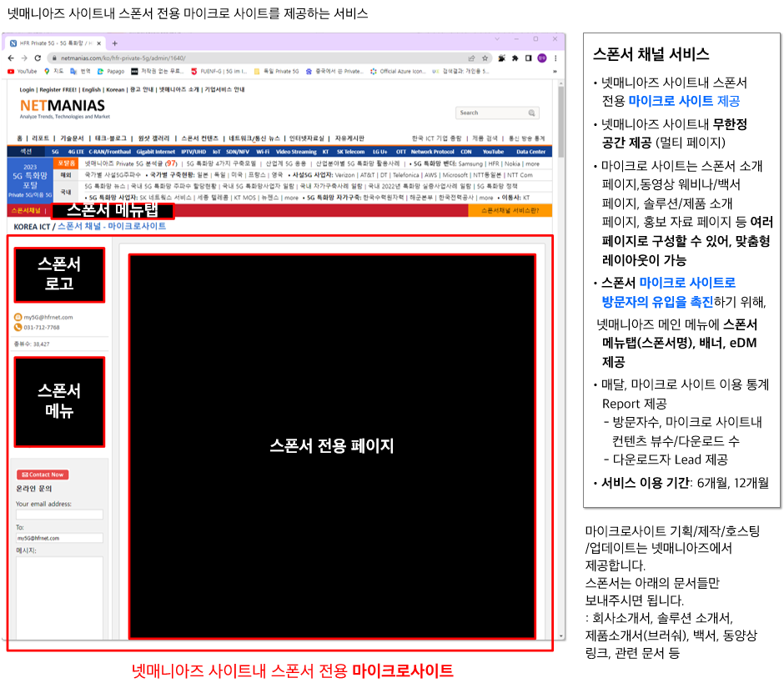Select the Video Streaming section tab
The image size is (784, 683).
click(296, 152)
